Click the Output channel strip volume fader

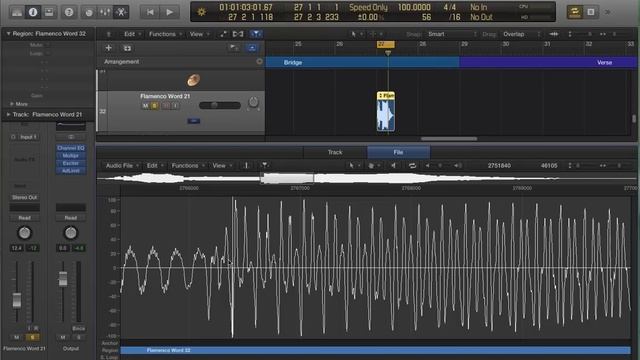click(x=63, y=279)
